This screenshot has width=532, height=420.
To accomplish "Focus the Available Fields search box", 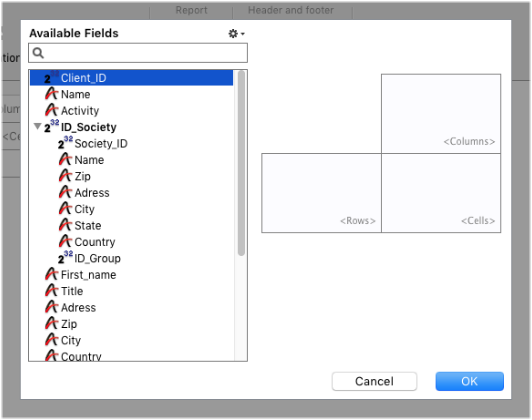I will (138, 53).
